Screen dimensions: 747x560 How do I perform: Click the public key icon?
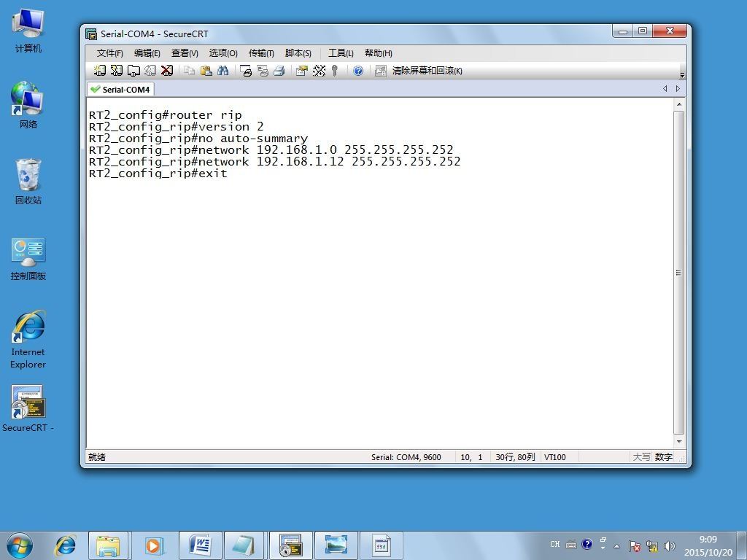click(335, 71)
